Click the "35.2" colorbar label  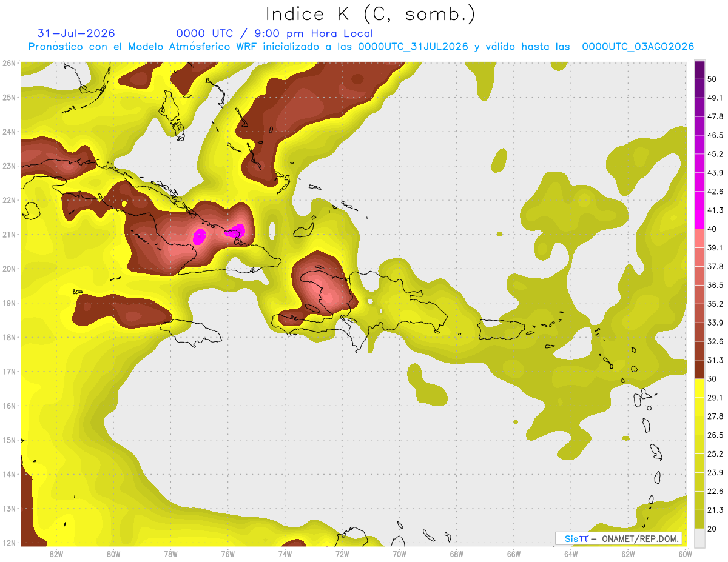[x=715, y=304]
